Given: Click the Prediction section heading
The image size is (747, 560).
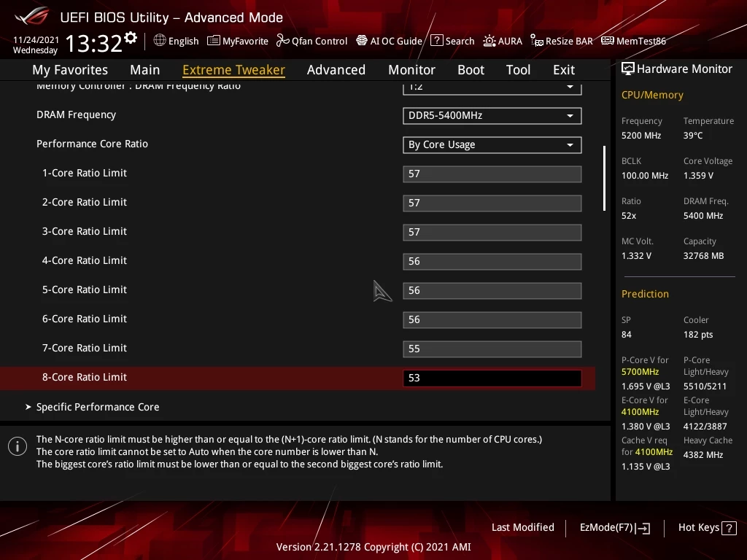Looking at the screenshot, I should [645, 294].
